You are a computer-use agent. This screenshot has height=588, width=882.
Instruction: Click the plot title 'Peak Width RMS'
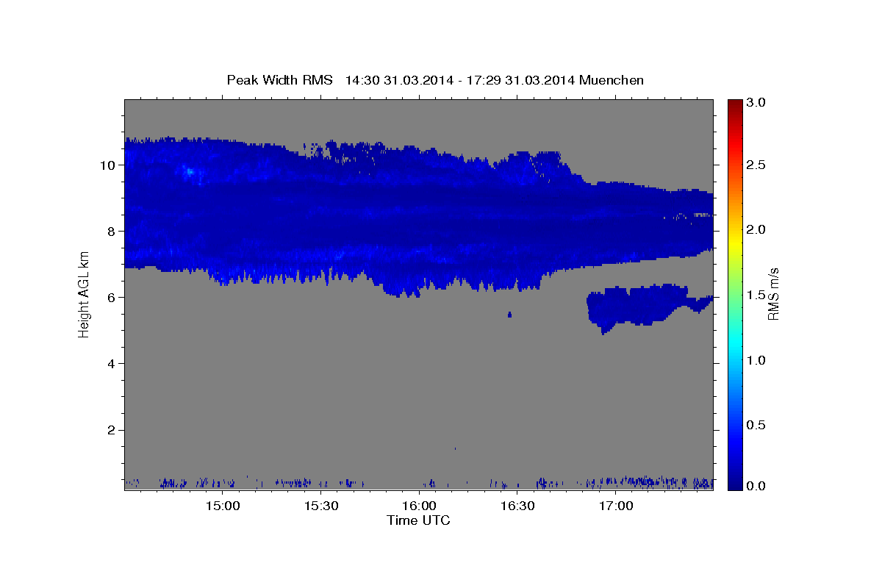coord(279,80)
